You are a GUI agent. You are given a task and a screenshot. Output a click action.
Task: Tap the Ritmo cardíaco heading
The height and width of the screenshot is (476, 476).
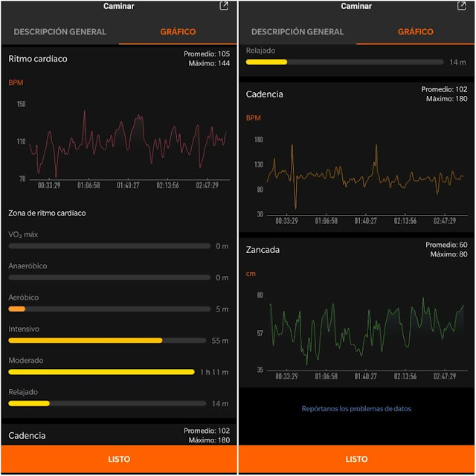[38, 59]
